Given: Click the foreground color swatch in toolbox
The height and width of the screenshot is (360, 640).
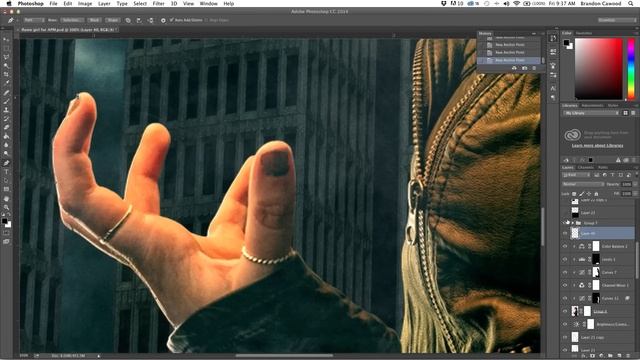Looking at the screenshot, I should tap(4, 221).
